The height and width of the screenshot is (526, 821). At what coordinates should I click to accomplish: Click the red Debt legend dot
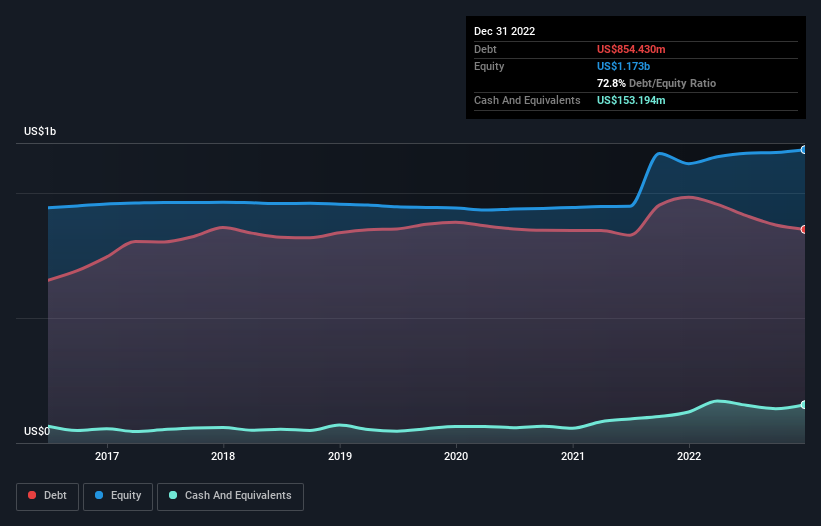[x=34, y=496]
